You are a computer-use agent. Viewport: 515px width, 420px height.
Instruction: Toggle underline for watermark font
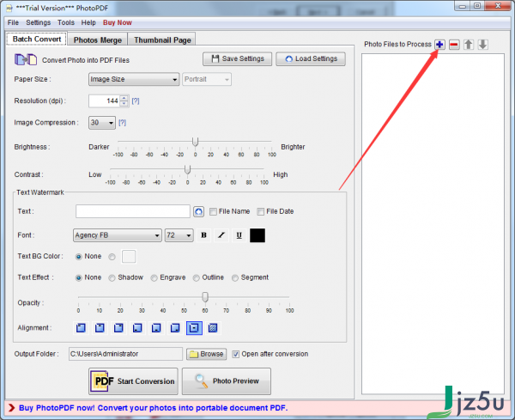coord(239,235)
